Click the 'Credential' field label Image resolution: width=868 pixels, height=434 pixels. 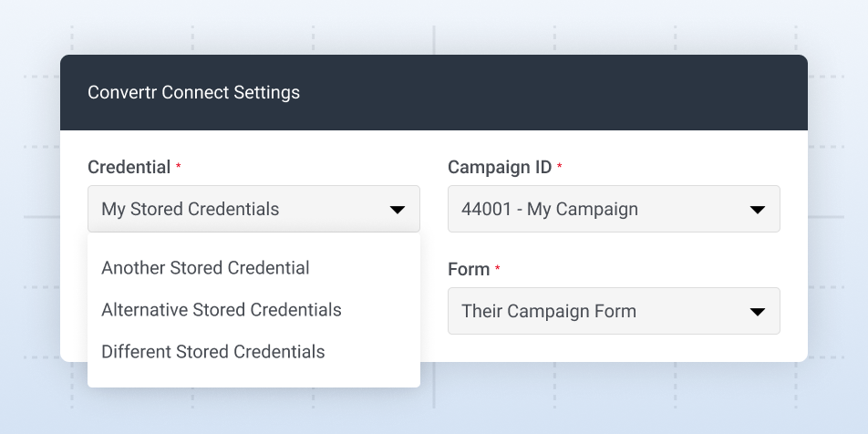[129, 168]
